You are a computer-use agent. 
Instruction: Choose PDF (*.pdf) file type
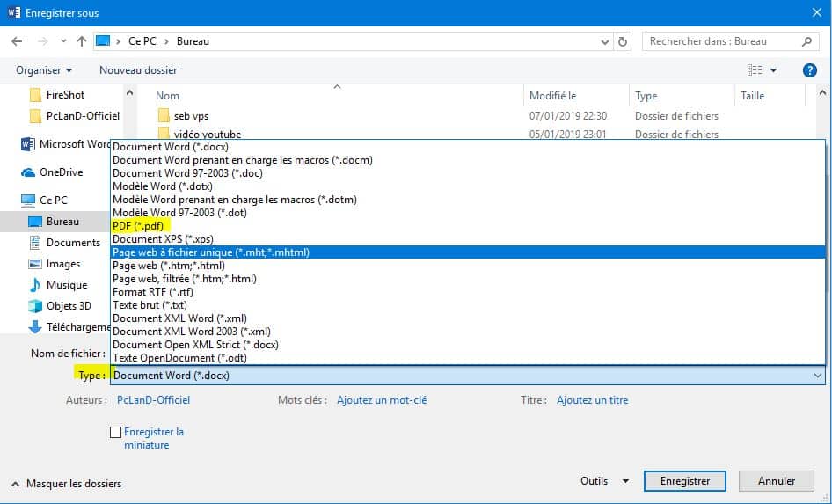point(468,226)
